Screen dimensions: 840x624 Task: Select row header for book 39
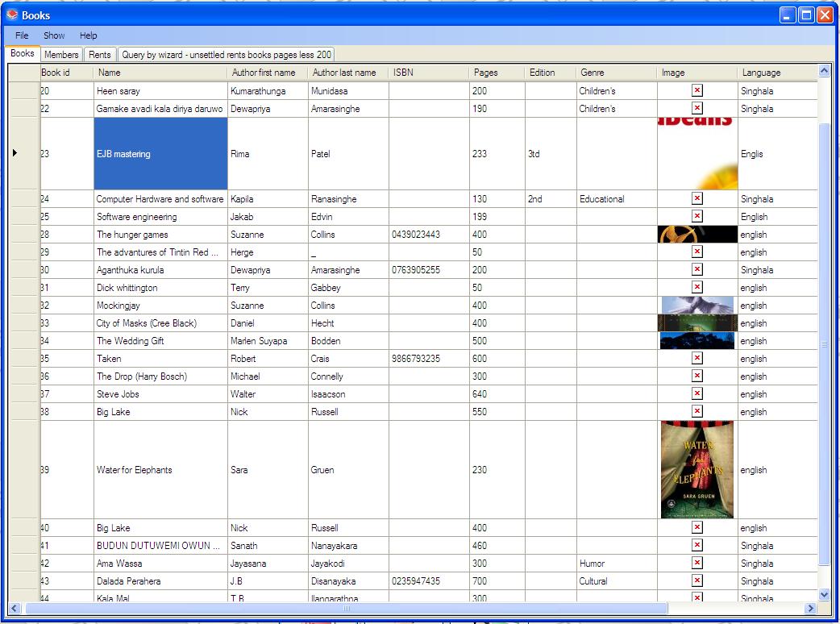coord(25,469)
